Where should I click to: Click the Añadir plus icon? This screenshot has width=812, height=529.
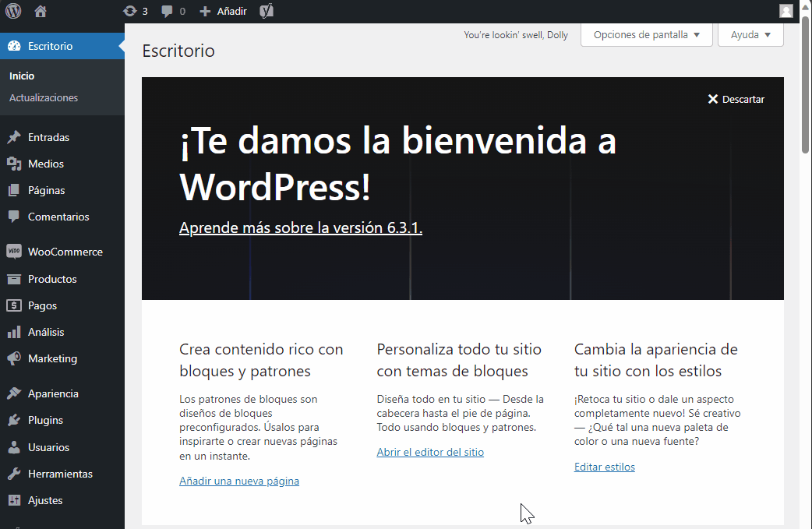point(205,12)
